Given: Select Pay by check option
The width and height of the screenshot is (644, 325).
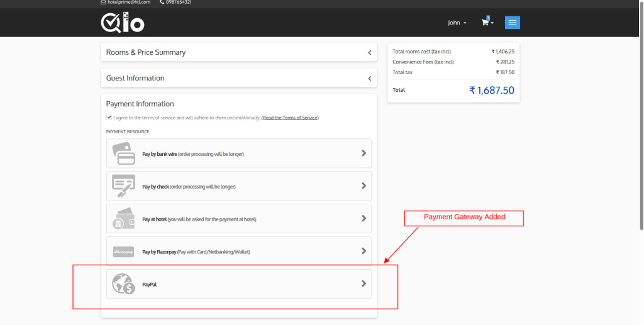Looking at the screenshot, I should click(189, 187).
